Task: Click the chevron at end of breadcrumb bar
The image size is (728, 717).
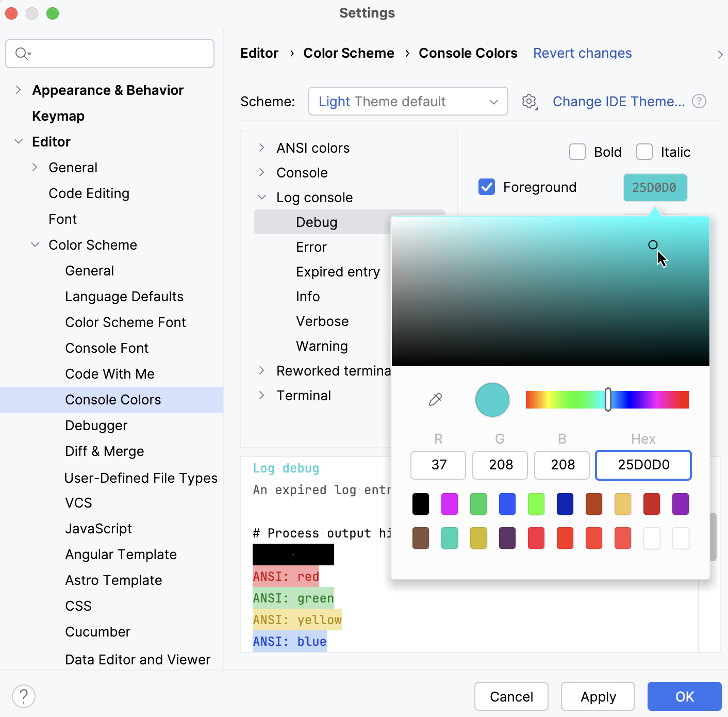Action: coord(720,54)
